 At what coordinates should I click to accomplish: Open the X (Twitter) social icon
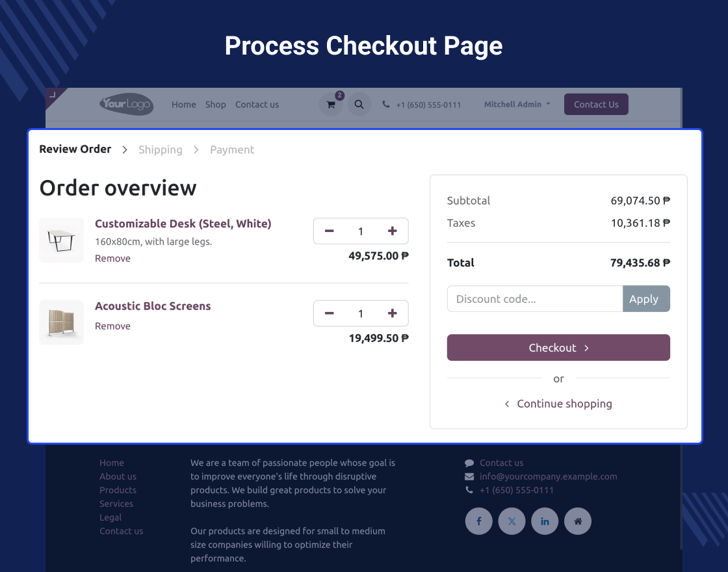[512, 521]
